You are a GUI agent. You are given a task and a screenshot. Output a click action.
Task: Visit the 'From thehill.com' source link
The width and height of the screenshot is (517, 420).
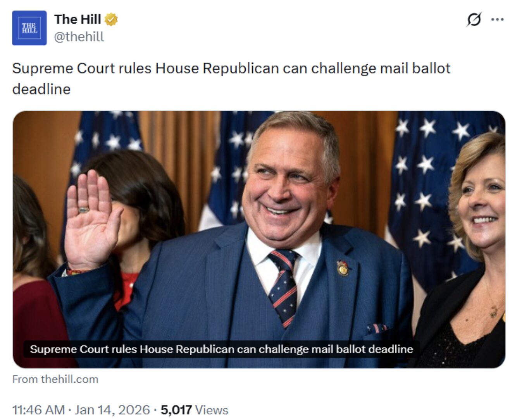tap(55, 379)
